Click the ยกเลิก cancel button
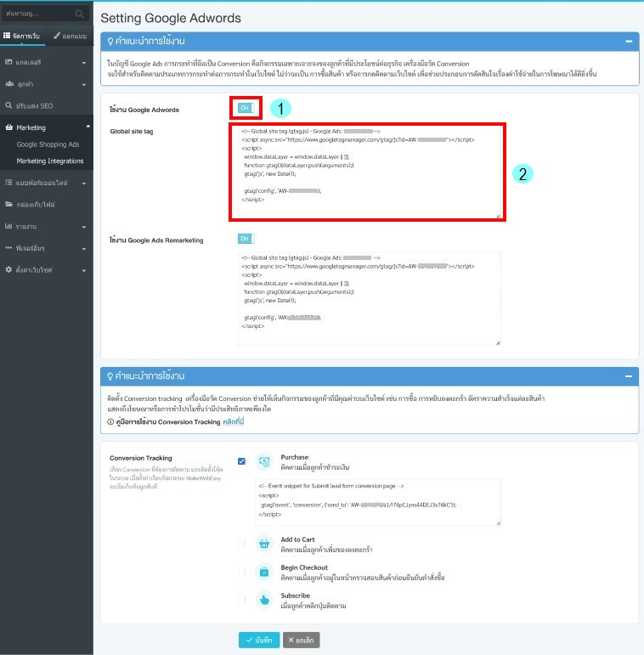 (301, 639)
